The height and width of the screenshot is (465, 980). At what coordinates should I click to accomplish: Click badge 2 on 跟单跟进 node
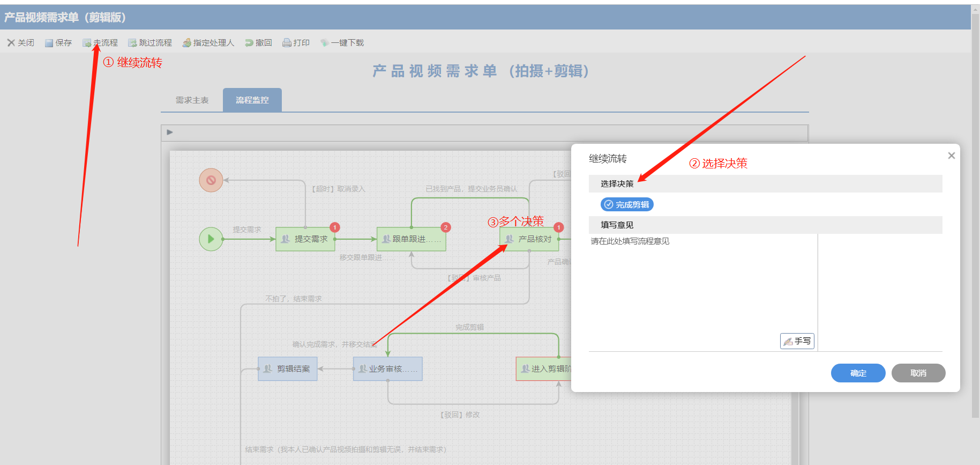445,227
